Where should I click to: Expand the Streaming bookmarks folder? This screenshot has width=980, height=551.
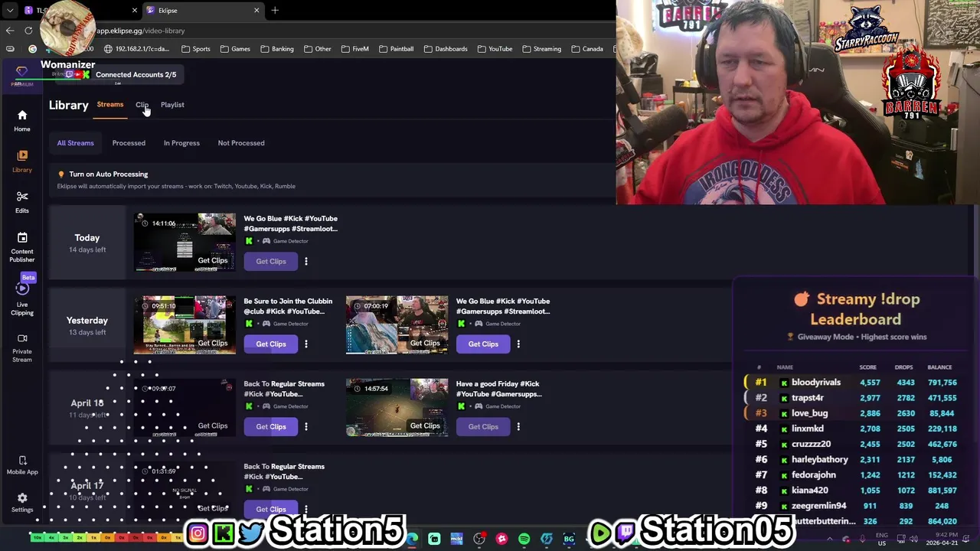[x=542, y=49]
